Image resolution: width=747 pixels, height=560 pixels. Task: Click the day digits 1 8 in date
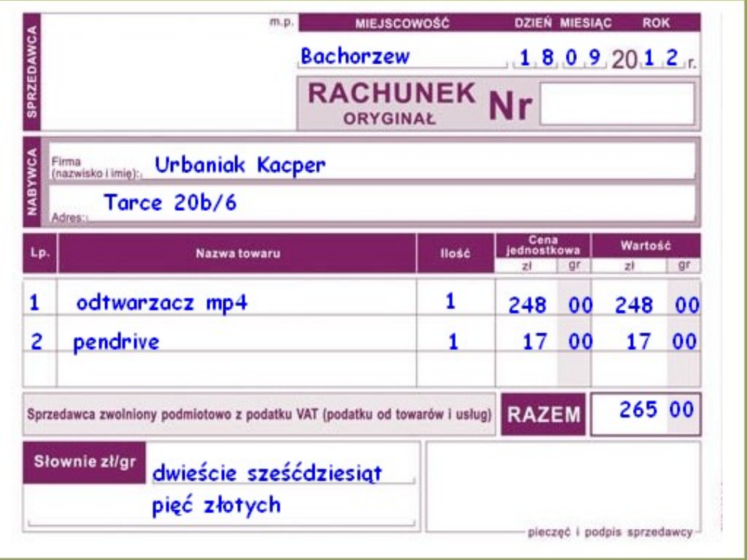click(537, 59)
